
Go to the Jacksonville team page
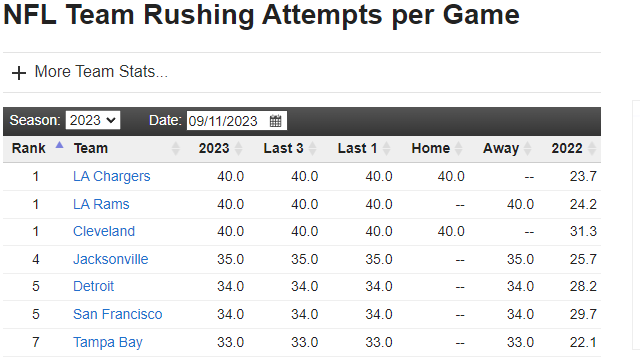coord(111,259)
